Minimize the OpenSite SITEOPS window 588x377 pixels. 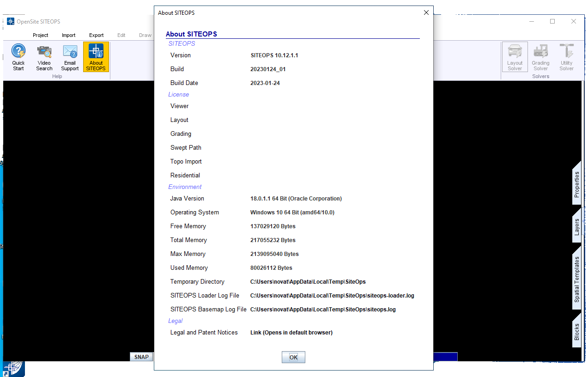click(531, 21)
